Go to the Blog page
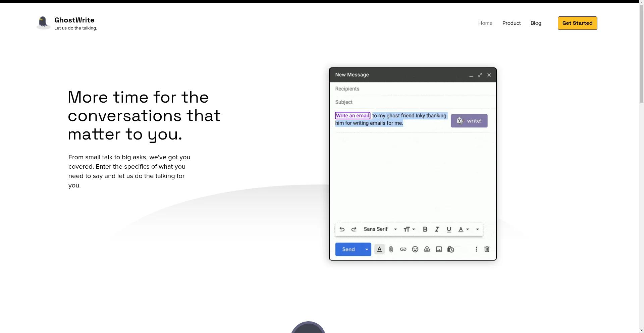 pyautogui.click(x=536, y=23)
